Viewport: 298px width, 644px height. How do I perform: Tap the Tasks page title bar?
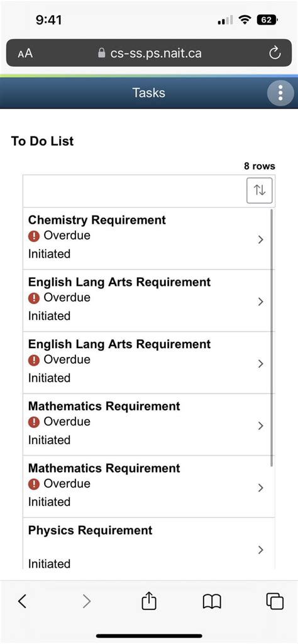(x=149, y=93)
